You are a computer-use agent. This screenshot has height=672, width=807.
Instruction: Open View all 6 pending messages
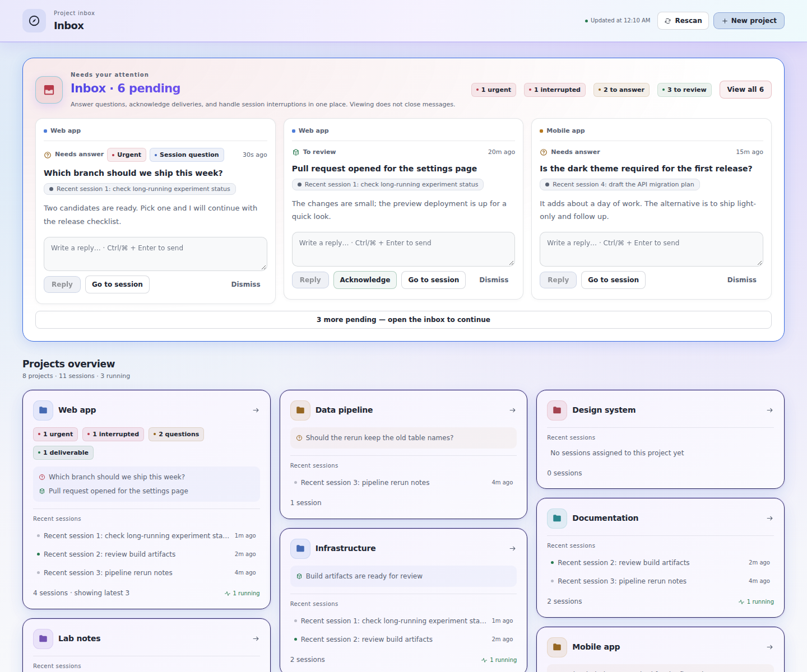pyautogui.click(x=745, y=90)
